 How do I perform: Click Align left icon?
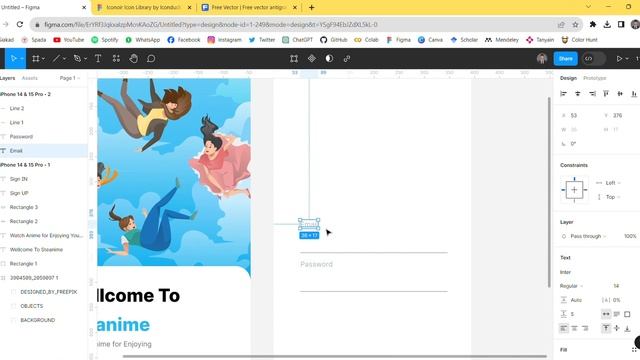563,94
